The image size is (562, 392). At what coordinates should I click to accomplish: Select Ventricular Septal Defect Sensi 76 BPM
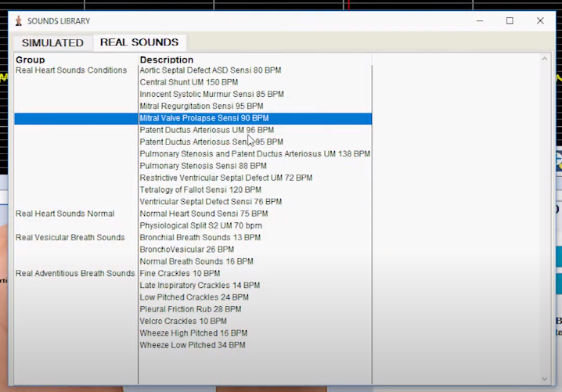point(211,202)
